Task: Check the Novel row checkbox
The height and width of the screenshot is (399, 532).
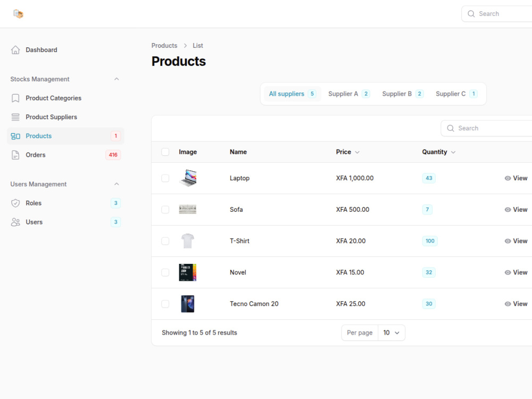Action: 165,272
